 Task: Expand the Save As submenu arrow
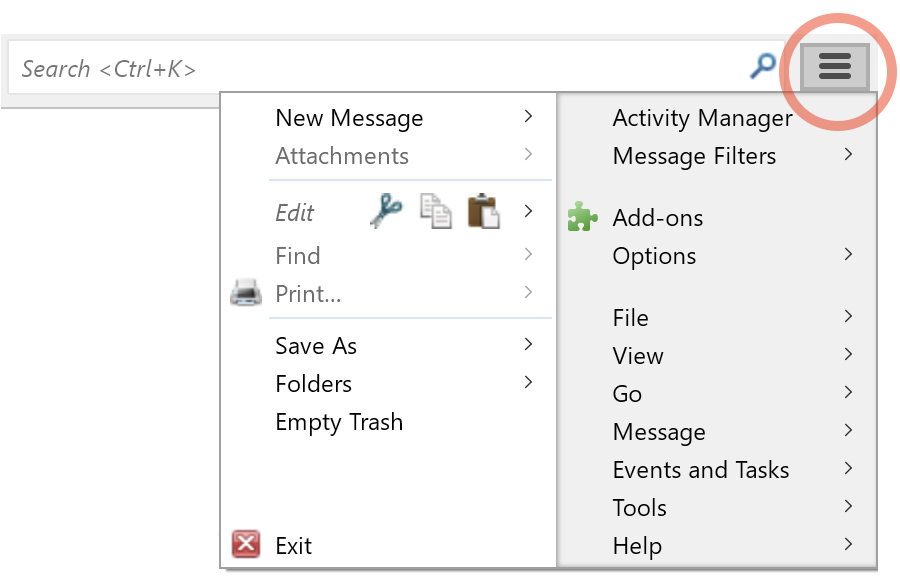pyautogui.click(x=528, y=345)
